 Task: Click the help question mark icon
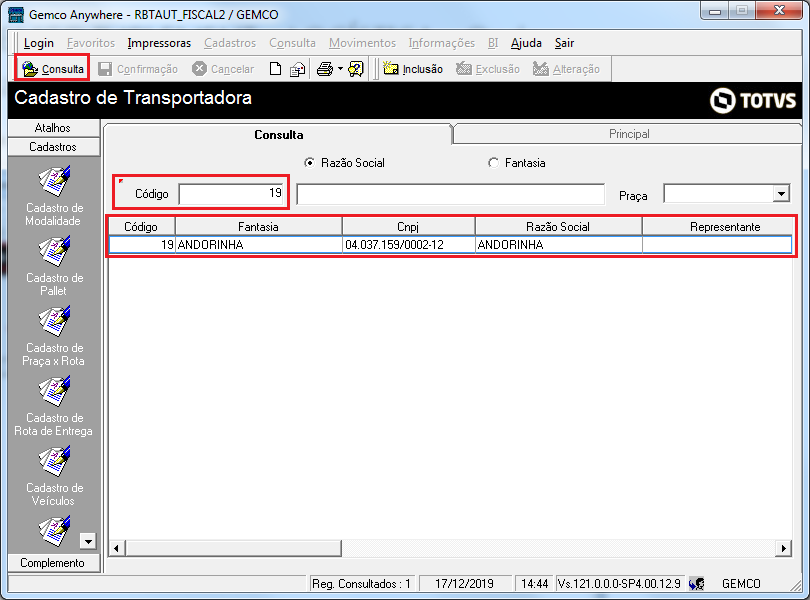pos(356,69)
